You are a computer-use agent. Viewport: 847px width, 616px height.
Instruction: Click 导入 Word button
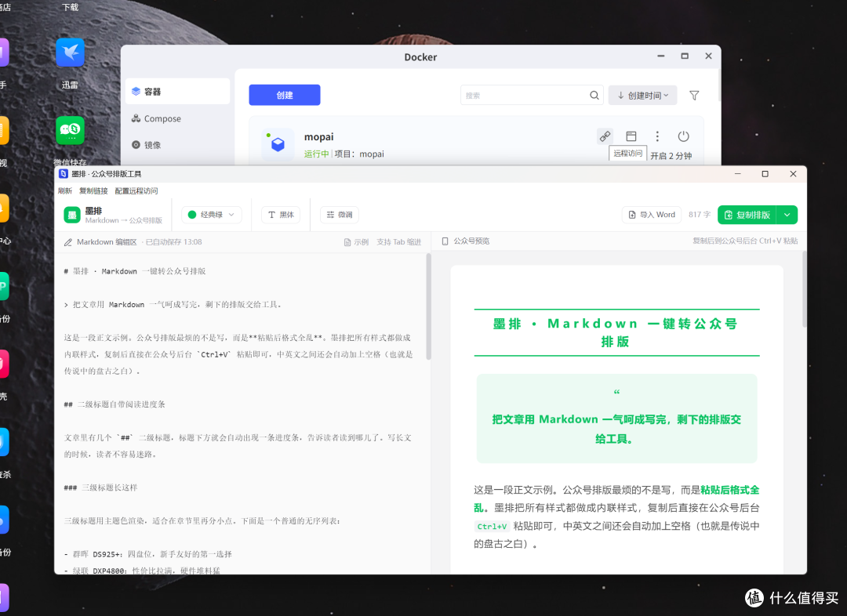coord(652,214)
